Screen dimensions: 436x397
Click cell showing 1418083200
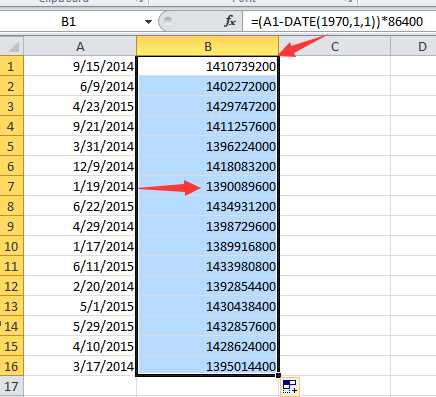coord(207,166)
